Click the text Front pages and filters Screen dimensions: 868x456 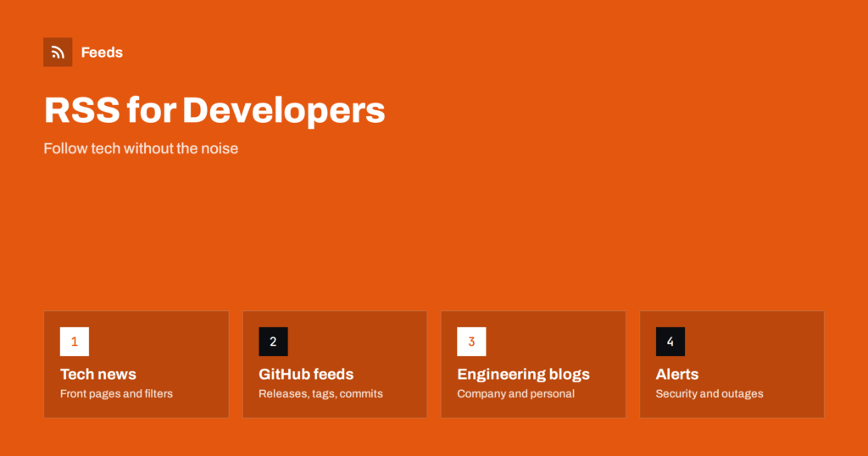[116, 393]
